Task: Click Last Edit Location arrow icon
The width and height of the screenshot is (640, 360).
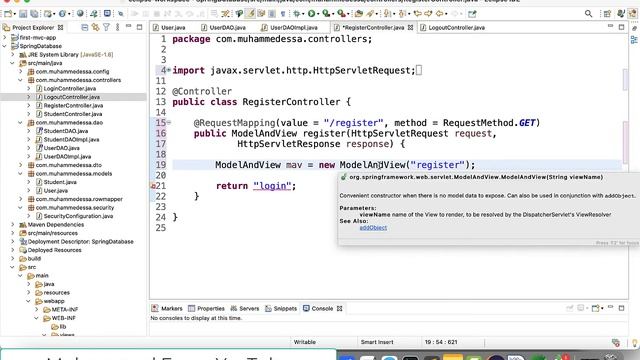Action: pos(417,14)
